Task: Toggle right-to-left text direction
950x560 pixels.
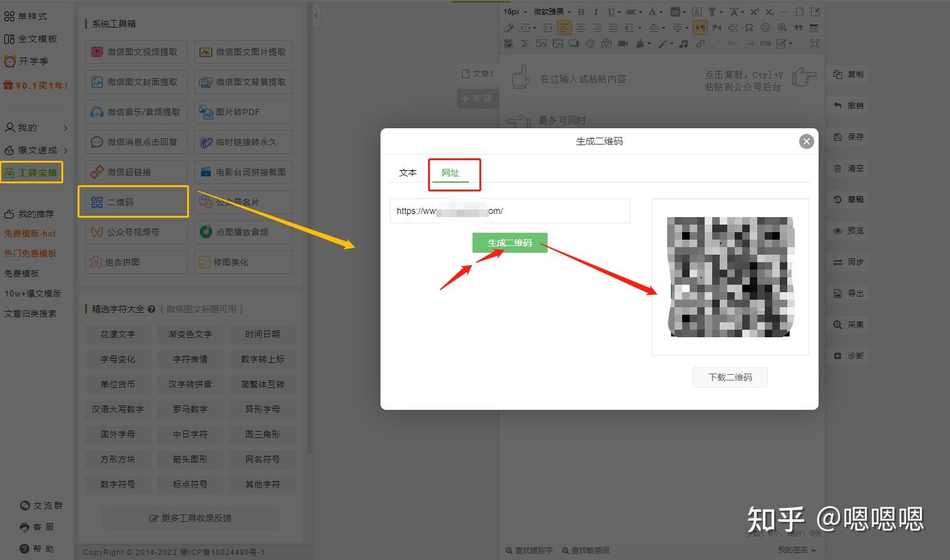Action: point(717,28)
